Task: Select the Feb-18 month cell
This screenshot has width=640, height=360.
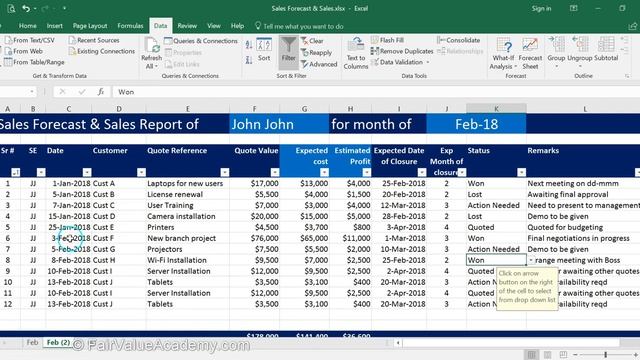Action: click(476, 124)
